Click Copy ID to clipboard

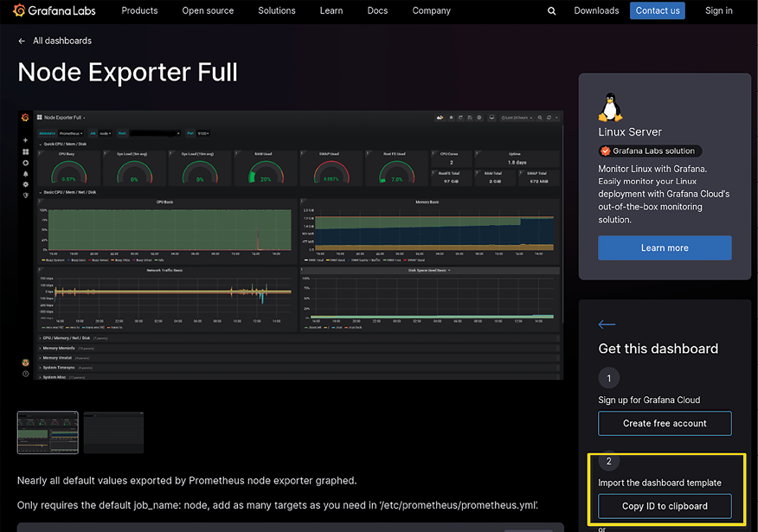665,506
